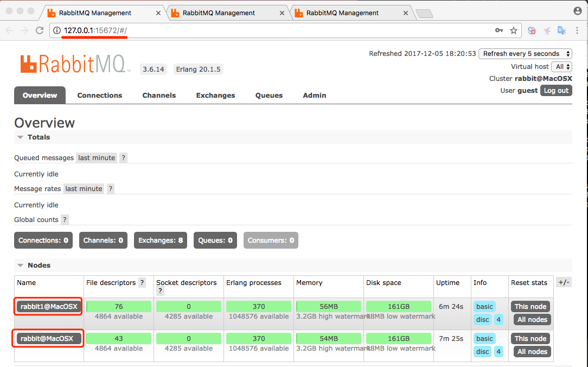Switch to the Channels tab
588x367 pixels.
(x=159, y=96)
